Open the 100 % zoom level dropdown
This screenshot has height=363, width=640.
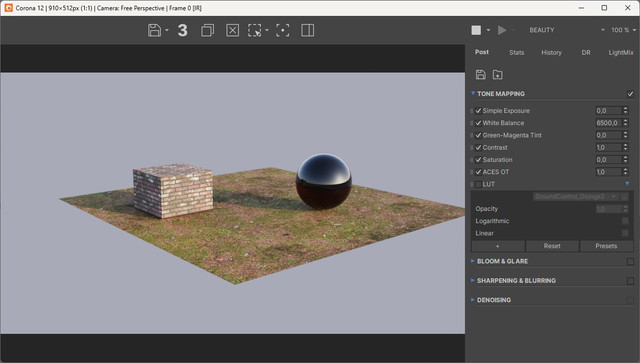tap(623, 30)
